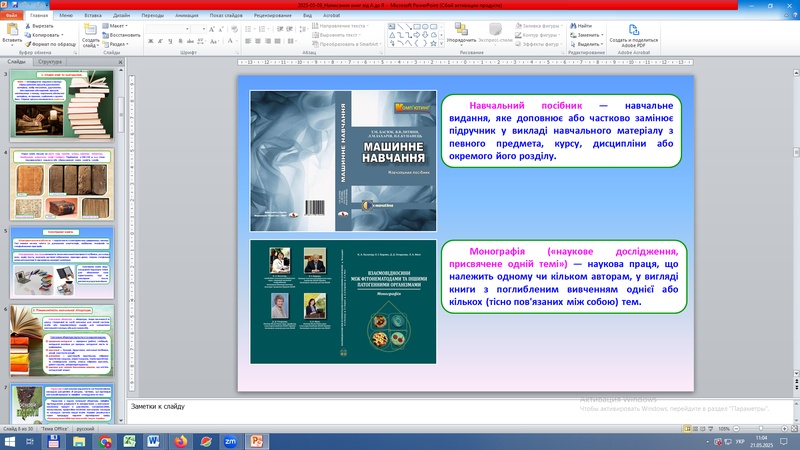
Task: Click the clear formatting icon
Action: pyautogui.click(x=234, y=30)
